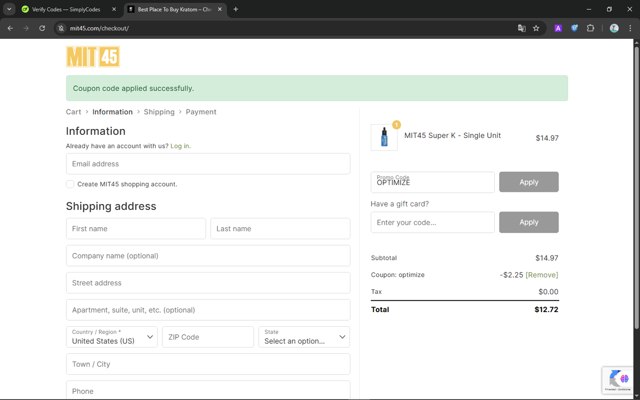640x400 pixels.
Task: Click the Tax $0.00 value
Action: tap(548, 291)
